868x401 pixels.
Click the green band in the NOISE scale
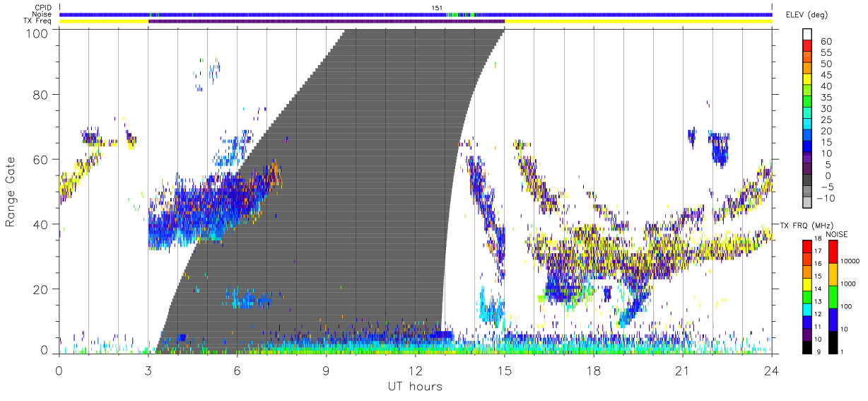tap(833, 296)
